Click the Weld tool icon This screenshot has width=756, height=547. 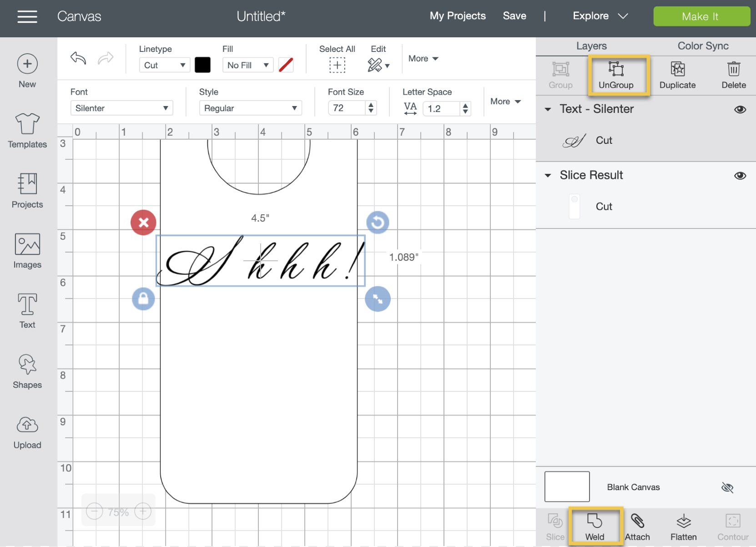click(x=595, y=521)
